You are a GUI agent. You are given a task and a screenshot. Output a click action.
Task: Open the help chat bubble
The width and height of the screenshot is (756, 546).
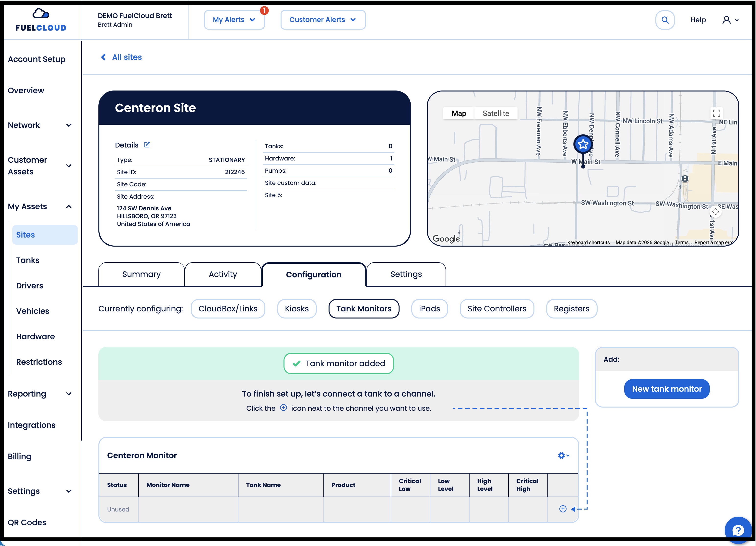pyautogui.click(x=738, y=530)
